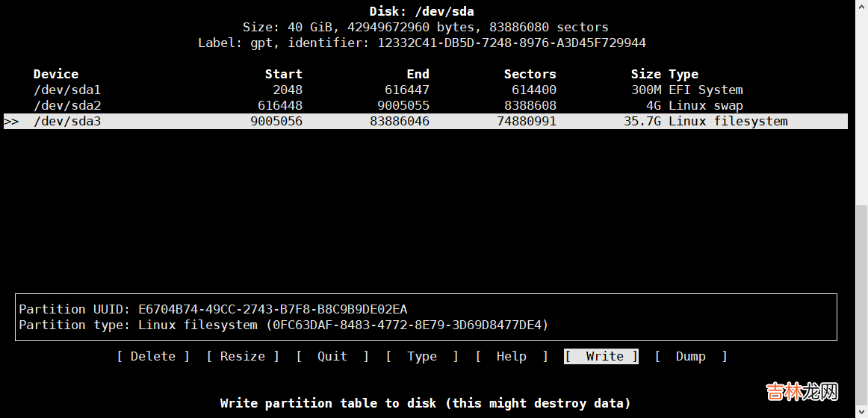Image resolution: width=868 pixels, height=418 pixels.
Task: Click the Start column header
Action: point(284,75)
